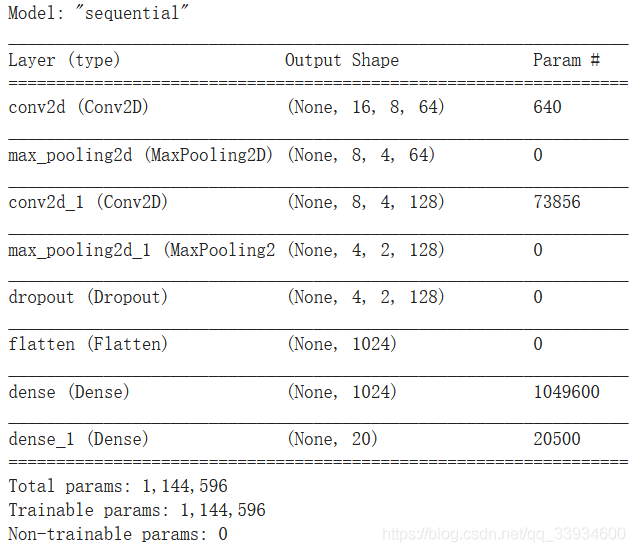Click the output shape (None, 16, 8, 64)
Screen dimensions: 635x552
click(x=366, y=107)
